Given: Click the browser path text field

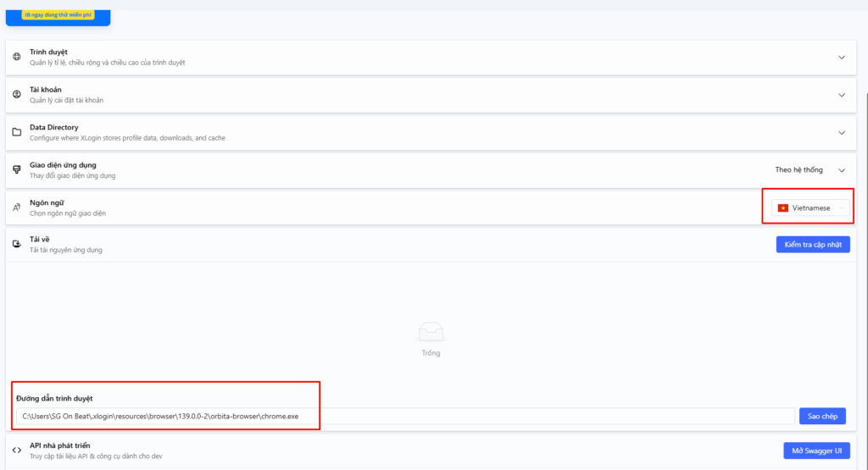Looking at the screenshot, I should 405,416.
